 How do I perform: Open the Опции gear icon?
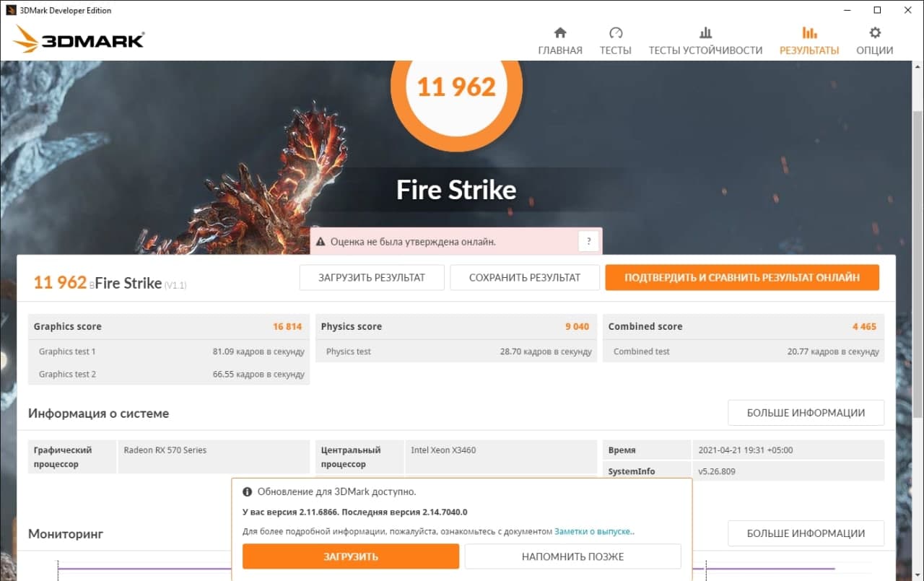(x=875, y=33)
